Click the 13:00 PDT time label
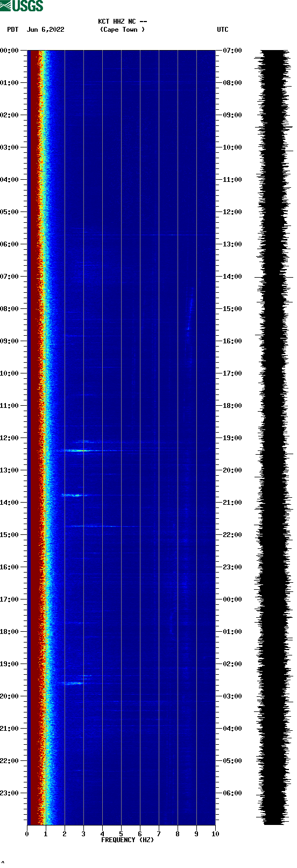 [10, 470]
